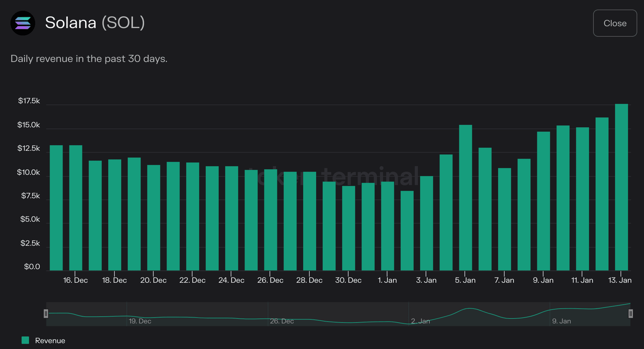Toggle the Revenue legend label

tap(50, 340)
